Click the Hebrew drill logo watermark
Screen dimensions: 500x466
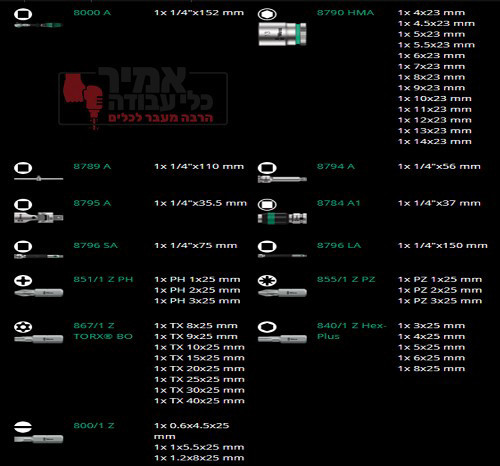[x=143, y=97]
